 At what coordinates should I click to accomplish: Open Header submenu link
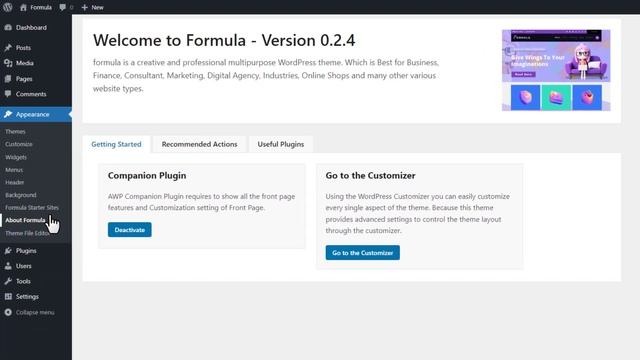point(15,182)
